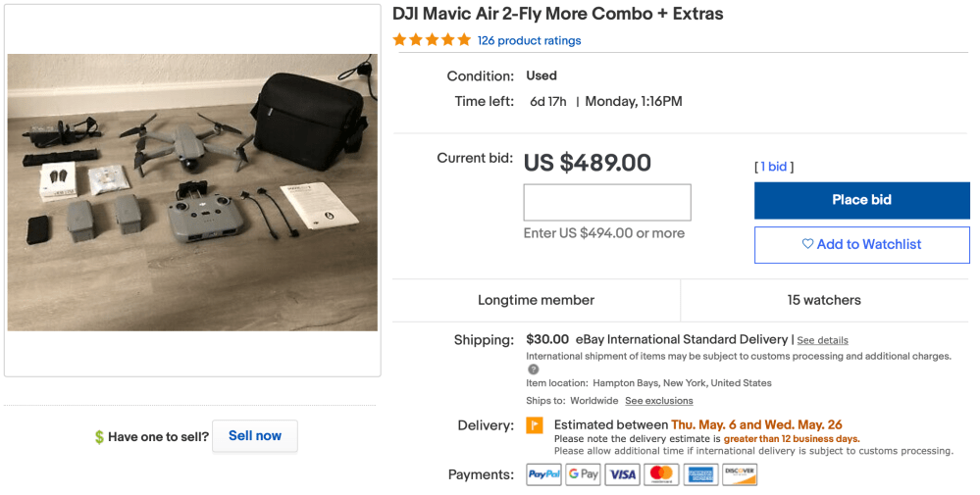Click the Google Pay payment icon
This screenshot has width=980, height=495.
pos(584,474)
